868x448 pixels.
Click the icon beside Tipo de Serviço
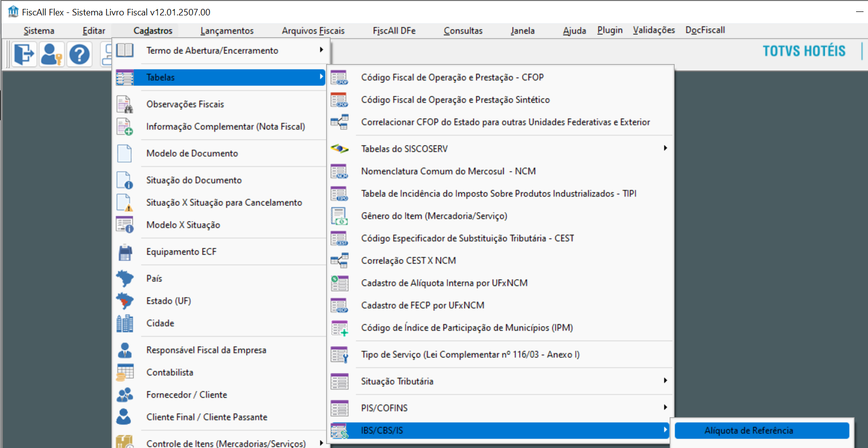click(340, 355)
